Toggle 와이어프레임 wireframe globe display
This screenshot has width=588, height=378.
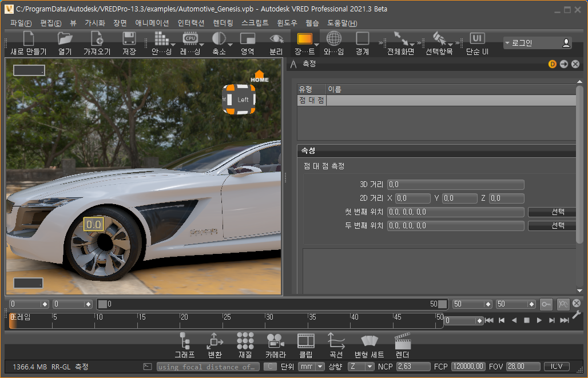[333, 39]
